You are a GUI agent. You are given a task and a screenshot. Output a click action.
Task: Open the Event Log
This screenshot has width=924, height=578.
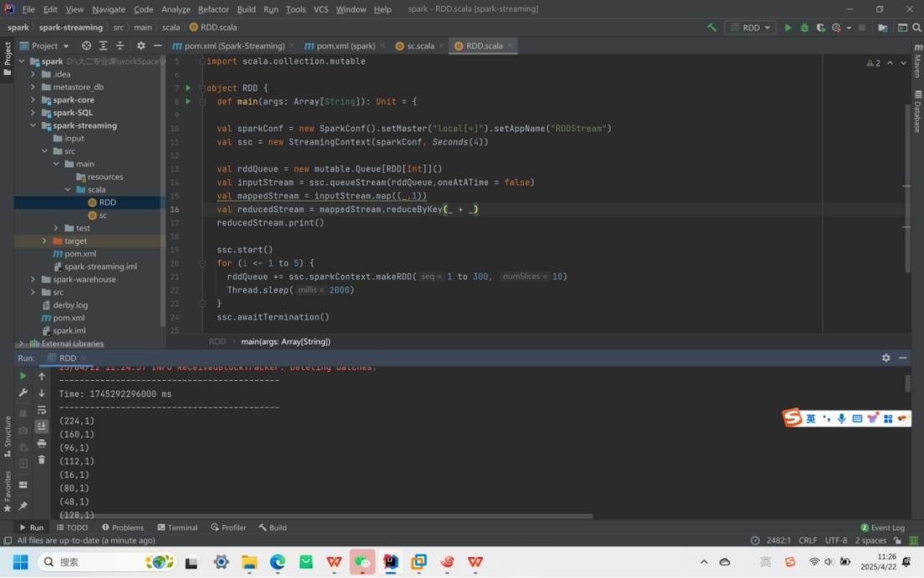coord(882,528)
